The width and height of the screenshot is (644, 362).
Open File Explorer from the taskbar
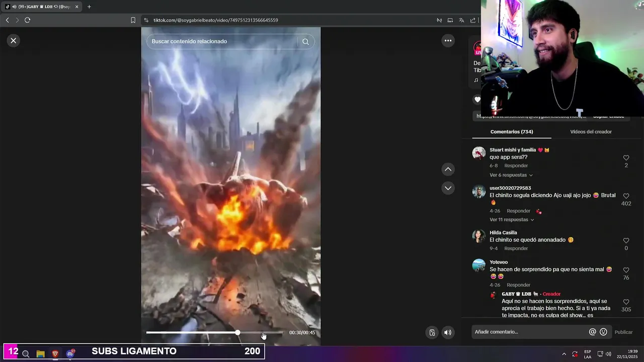(41, 354)
